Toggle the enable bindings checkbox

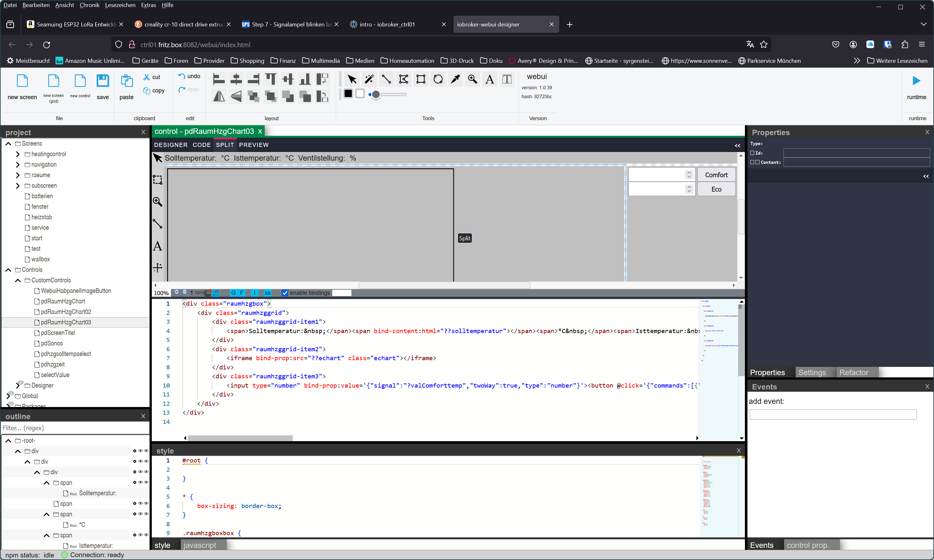point(285,293)
